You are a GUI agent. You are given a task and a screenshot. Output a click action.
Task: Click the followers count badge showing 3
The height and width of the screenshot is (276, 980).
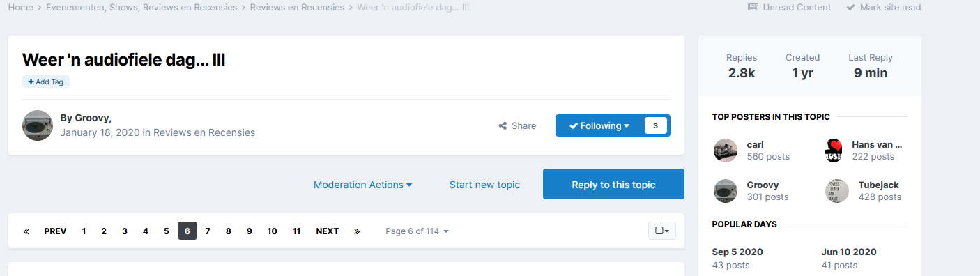(x=656, y=125)
